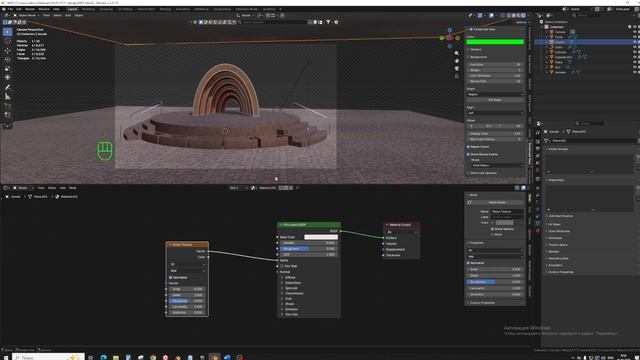Open the viewport Add menu
The image size is (640, 360).
pyautogui.click(x=68, y=16)
